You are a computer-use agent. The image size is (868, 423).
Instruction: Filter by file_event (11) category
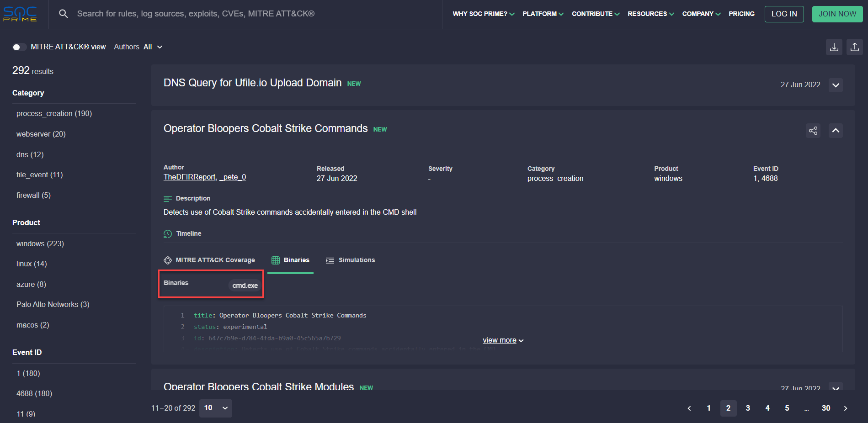[x=40, y=175]
